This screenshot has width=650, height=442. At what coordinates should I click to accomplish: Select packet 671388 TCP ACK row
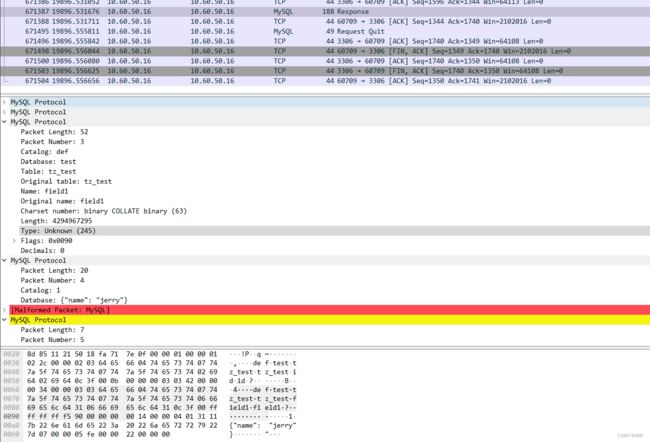pos(325,22)
